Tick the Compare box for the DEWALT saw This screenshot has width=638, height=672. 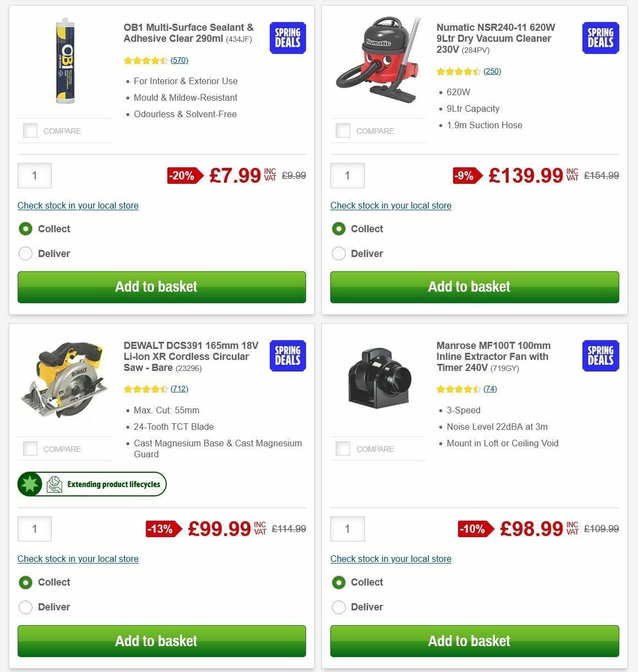click(x=30, y=448)
